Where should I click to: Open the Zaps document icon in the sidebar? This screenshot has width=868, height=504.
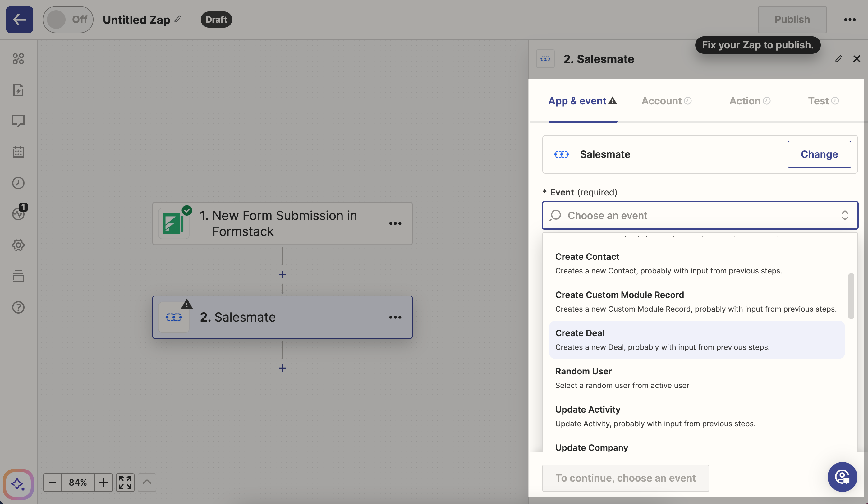tap(18, 89)
